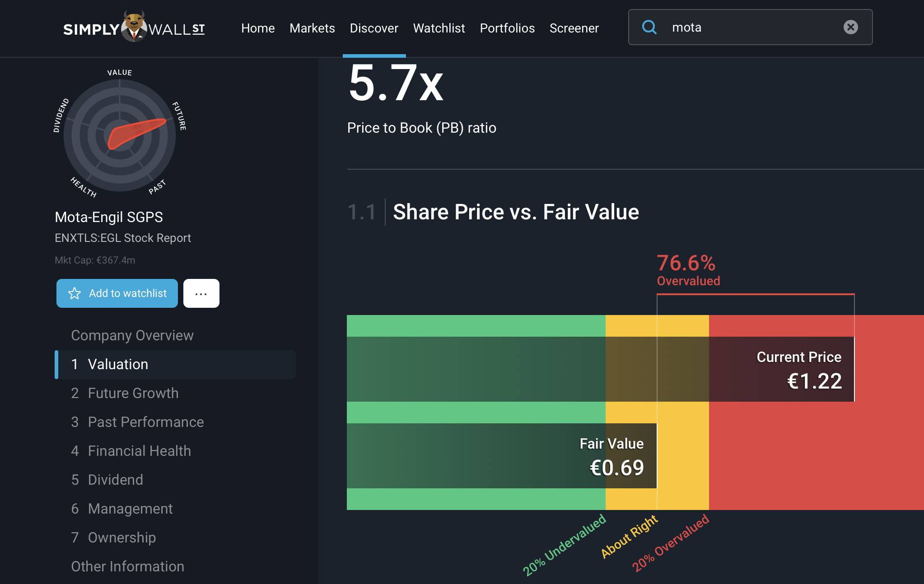Go to the Past Performance section
Image resolution: width=924 pixels, height=584 pixels.
(x=146, y=422)
